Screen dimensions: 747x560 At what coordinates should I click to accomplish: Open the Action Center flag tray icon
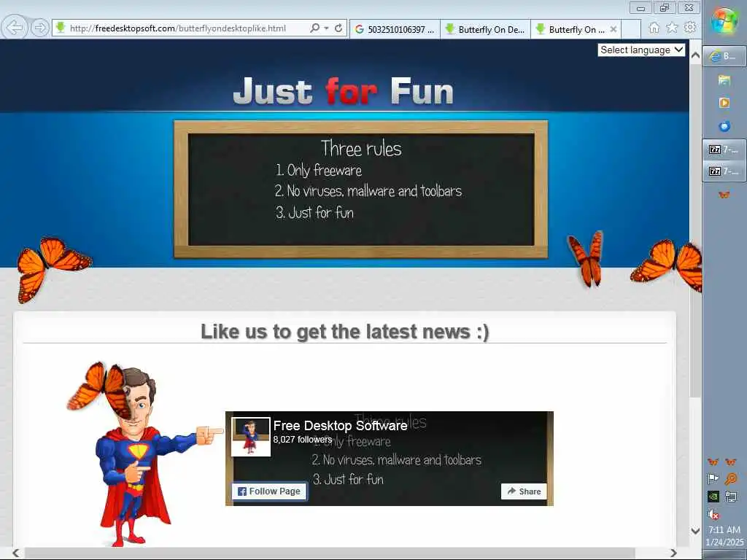click(x=713, y=478)
